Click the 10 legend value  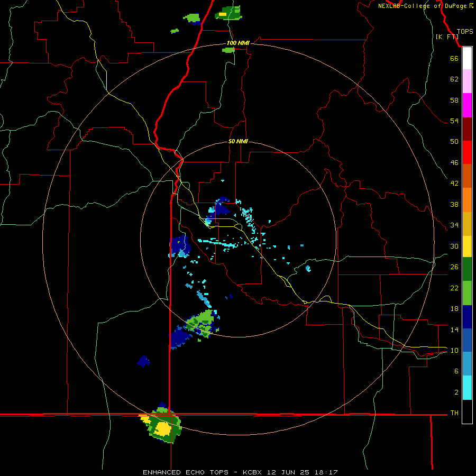click(454, 350)
